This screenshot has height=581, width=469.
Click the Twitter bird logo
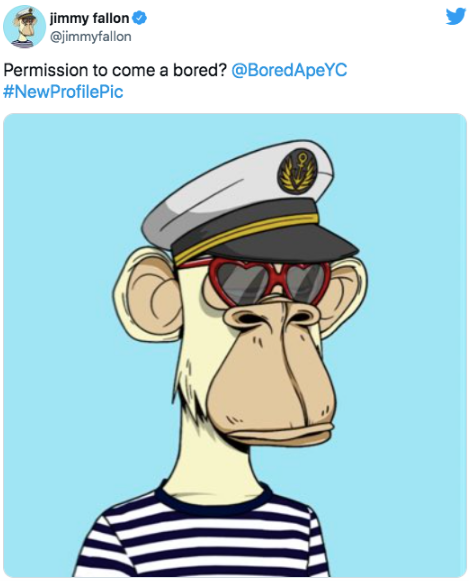[455, 17]
